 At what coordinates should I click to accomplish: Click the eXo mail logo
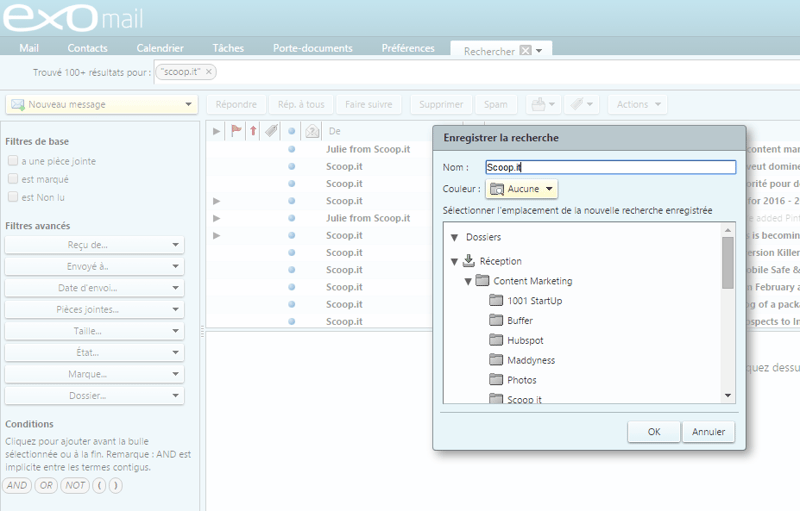(73, 17)
